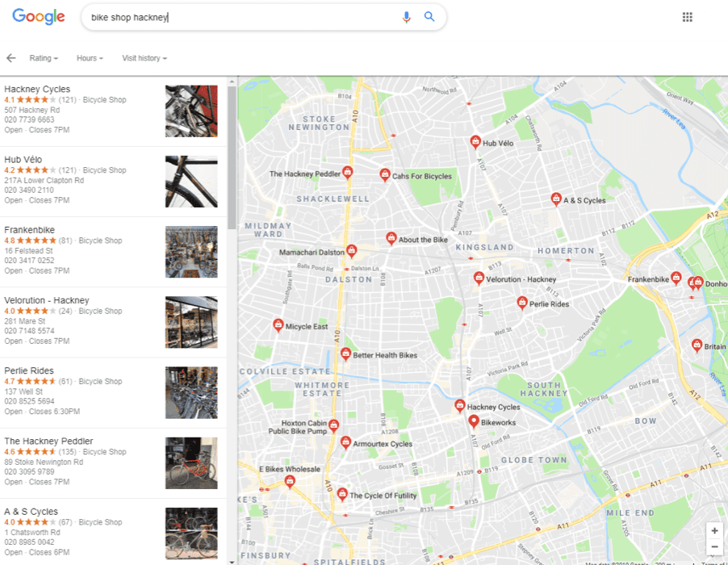The height and width of the screenshot is (565, 728).
Task: Click the Hackney Cycles phone number 020 7739 6663
Action: [29, 119]
